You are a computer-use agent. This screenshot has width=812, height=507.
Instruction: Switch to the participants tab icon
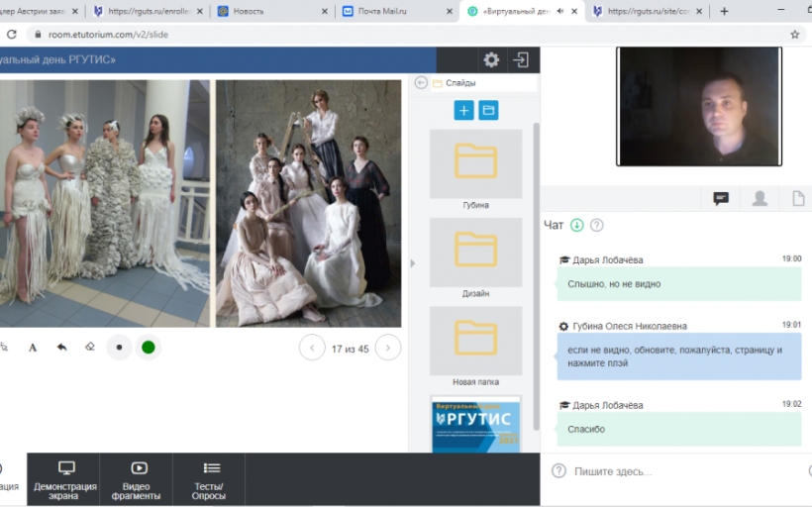coord(760,198)
